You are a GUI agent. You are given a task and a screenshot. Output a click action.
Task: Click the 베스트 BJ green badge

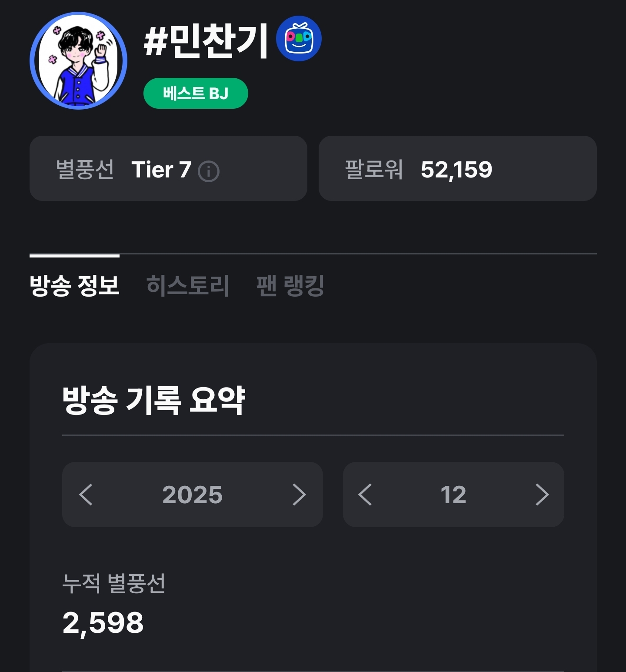(196, 93)
